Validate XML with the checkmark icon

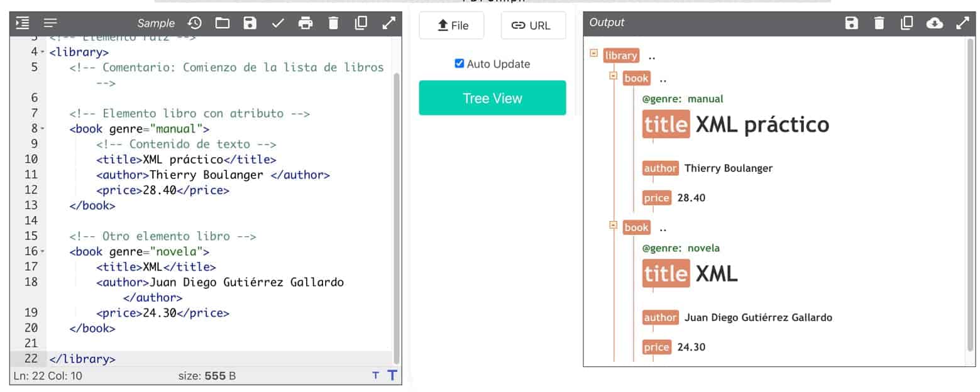point(278,23)
